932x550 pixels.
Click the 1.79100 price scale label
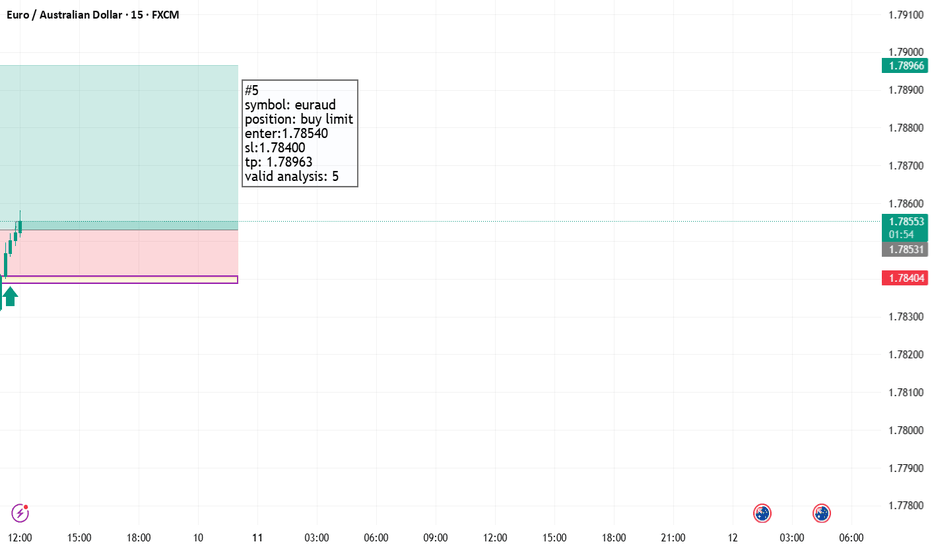point(906,15)
